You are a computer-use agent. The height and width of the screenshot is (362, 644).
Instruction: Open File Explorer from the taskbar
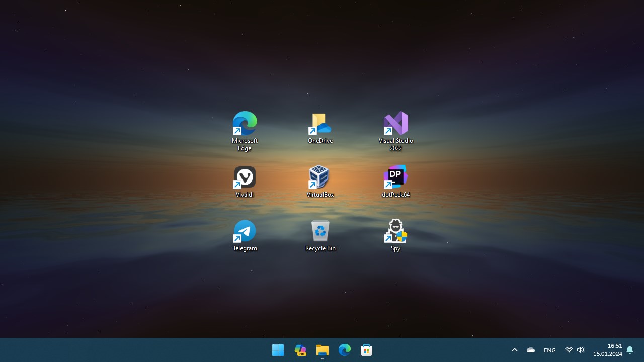tap(323, 350)
